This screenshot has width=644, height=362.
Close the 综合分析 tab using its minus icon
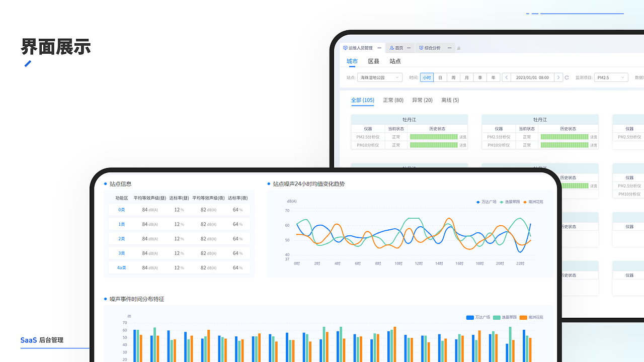(449, 48)
